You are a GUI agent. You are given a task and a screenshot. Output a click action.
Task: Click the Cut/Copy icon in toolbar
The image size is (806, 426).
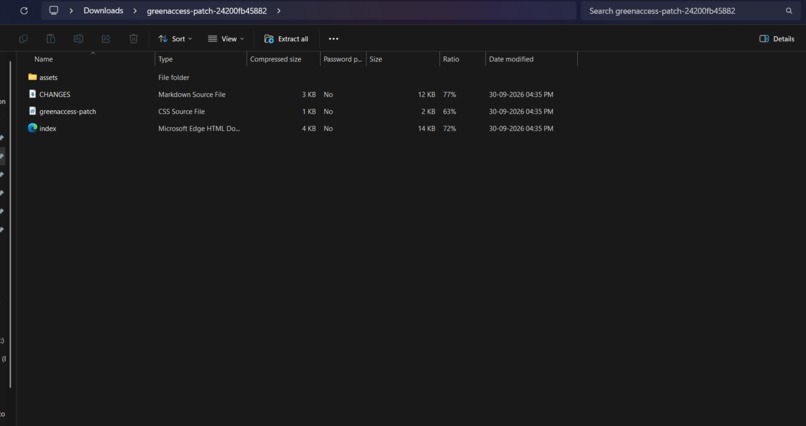[23, 39]
